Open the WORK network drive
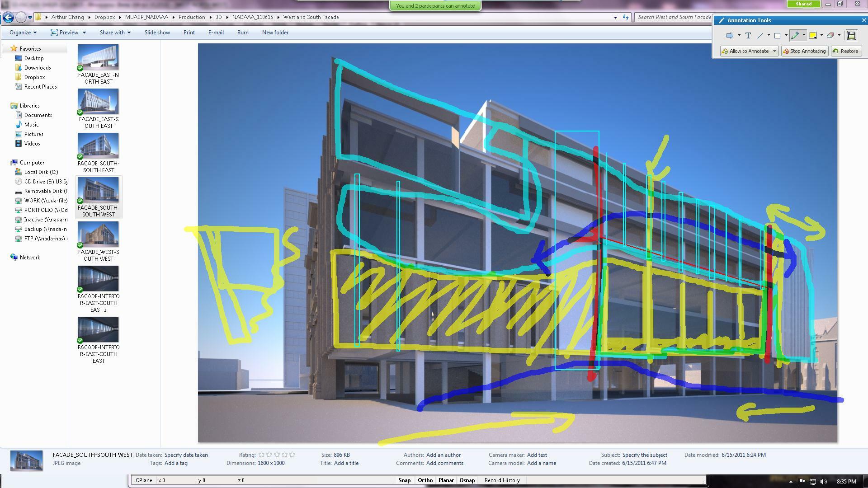The image size is (868, 488). [41, 201]
